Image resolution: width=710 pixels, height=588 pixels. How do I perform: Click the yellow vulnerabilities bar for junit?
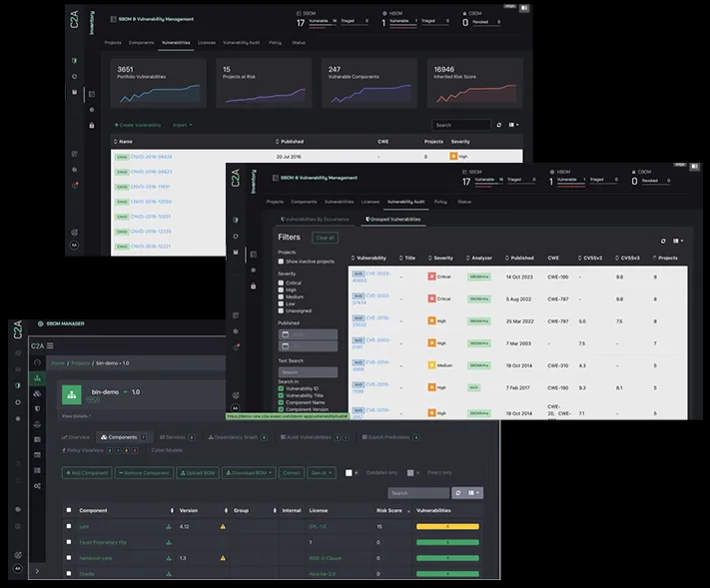(447, 526)
